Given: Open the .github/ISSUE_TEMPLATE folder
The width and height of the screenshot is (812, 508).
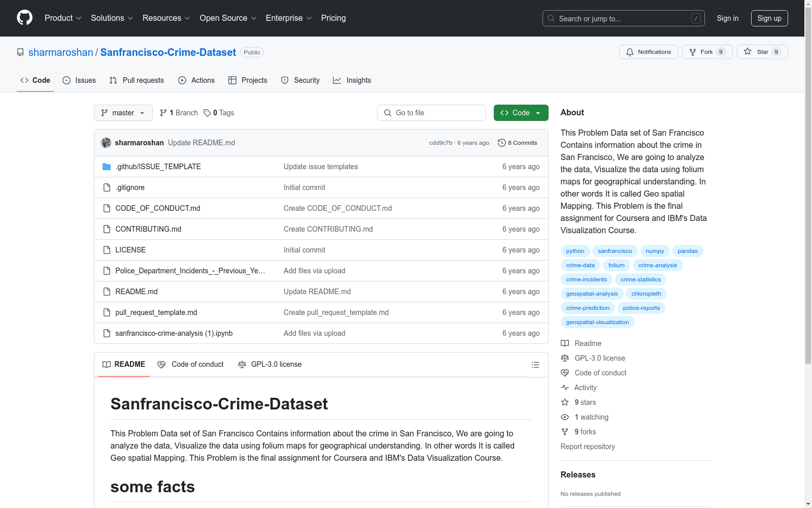Looking at the screenshot, I should click(x=158, y=167).
